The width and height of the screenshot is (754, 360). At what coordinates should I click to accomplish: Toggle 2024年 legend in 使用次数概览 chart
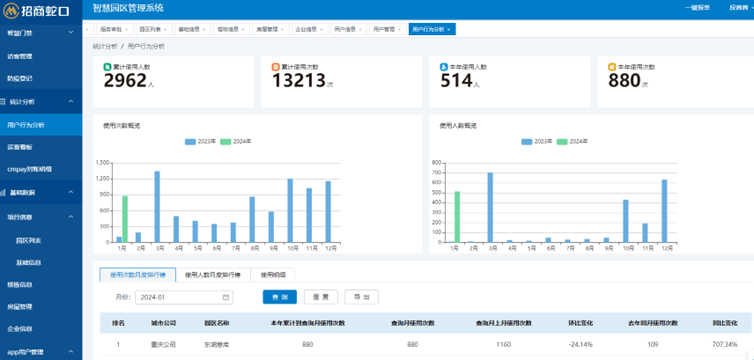point(236,142)
